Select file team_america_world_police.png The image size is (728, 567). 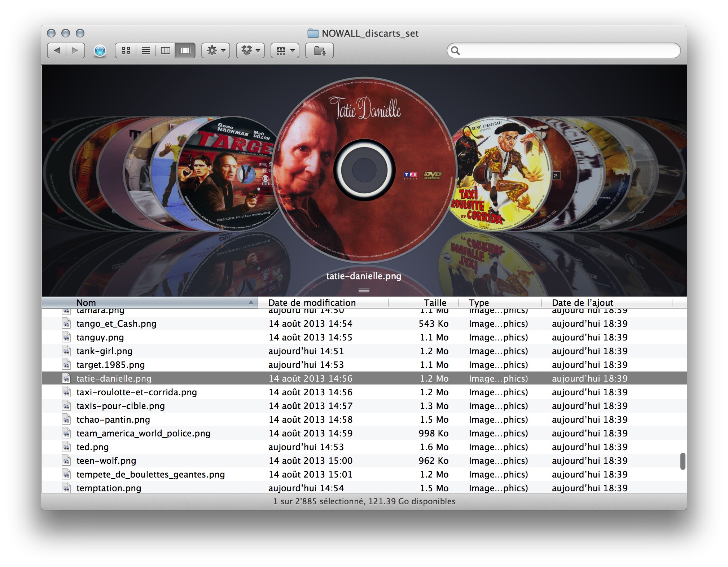tap(364, 433)
